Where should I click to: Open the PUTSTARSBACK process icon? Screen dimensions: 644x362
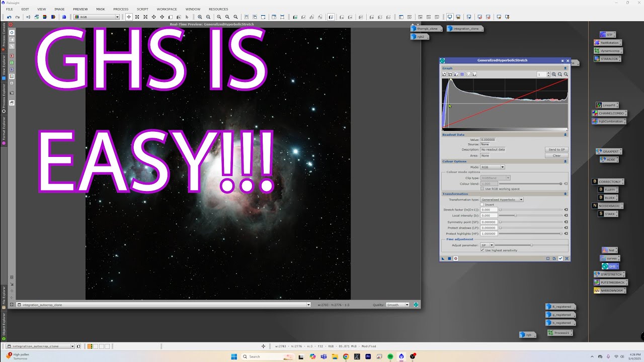point(610,283)
